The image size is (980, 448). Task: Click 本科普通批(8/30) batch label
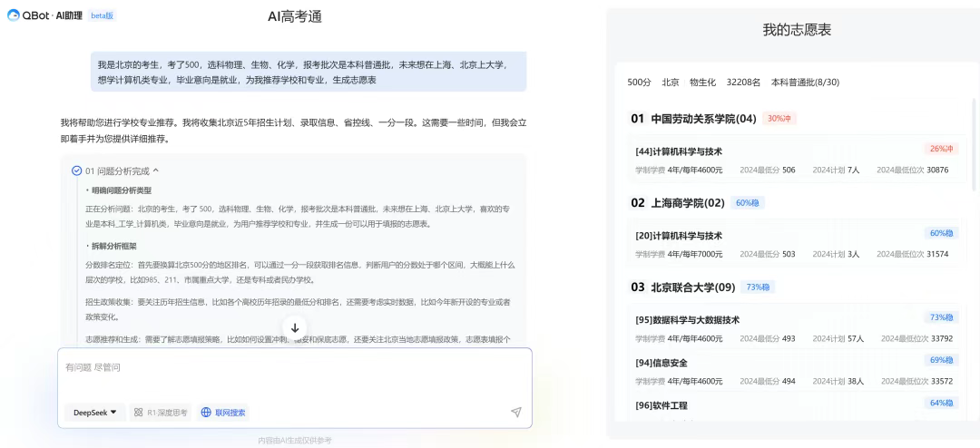click(805, 82)
